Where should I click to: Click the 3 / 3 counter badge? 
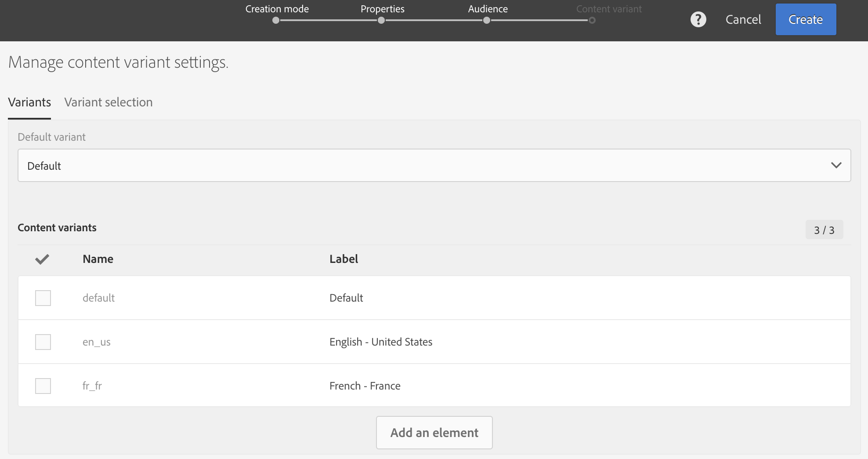[824, 229]
